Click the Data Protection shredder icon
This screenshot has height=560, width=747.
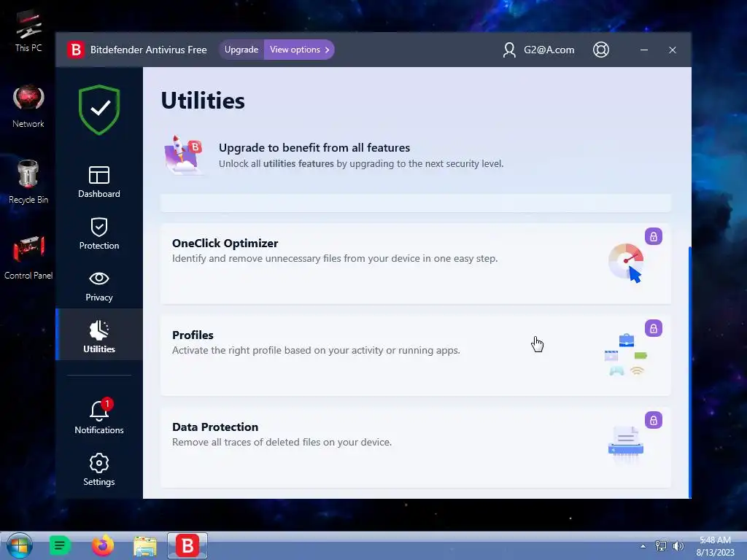(625, 446)
